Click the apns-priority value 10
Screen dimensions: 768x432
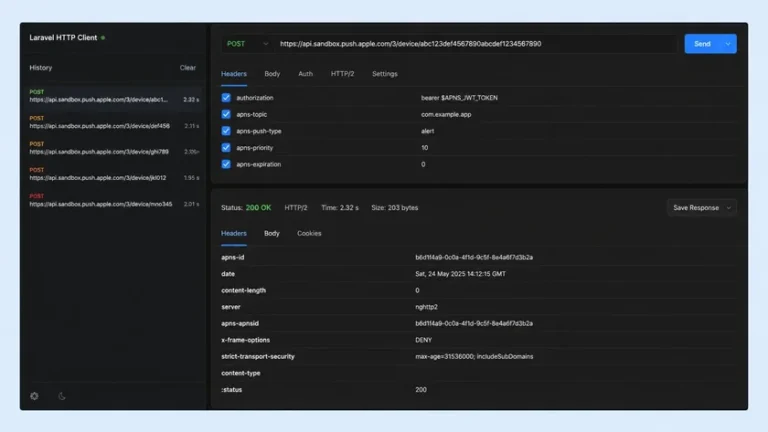(x=425, y=148)
